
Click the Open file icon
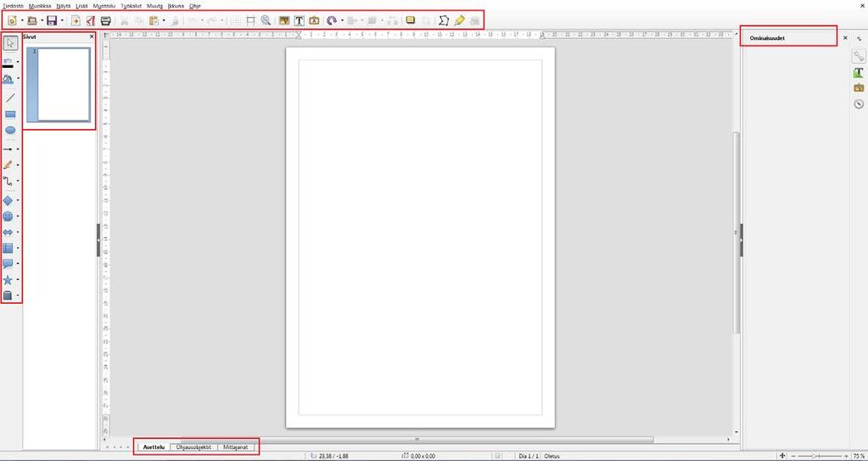pos(32,20)
